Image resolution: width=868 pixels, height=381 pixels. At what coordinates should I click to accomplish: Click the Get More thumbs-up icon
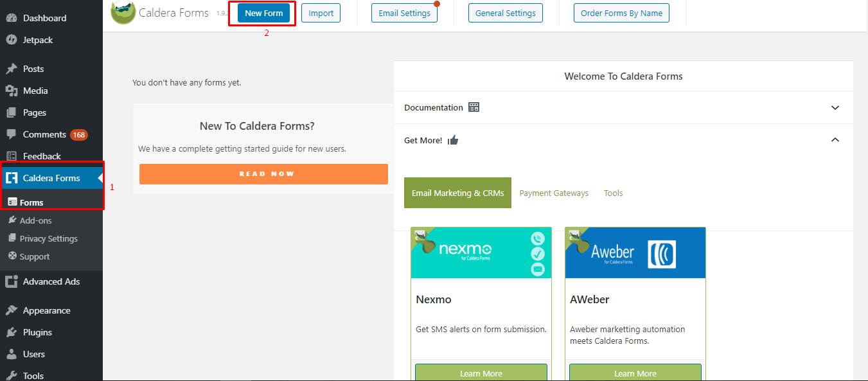click(453, 140)
